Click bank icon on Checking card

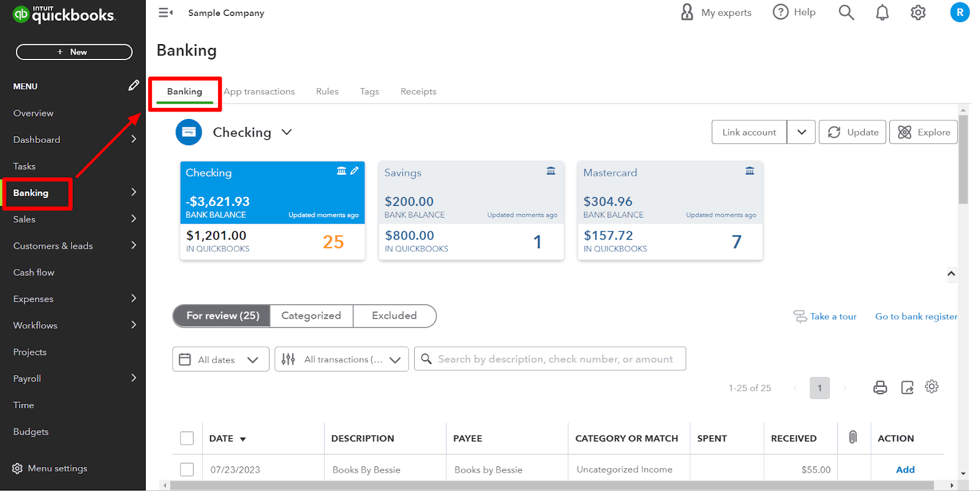pyautogui.click(x=341, y=171)
